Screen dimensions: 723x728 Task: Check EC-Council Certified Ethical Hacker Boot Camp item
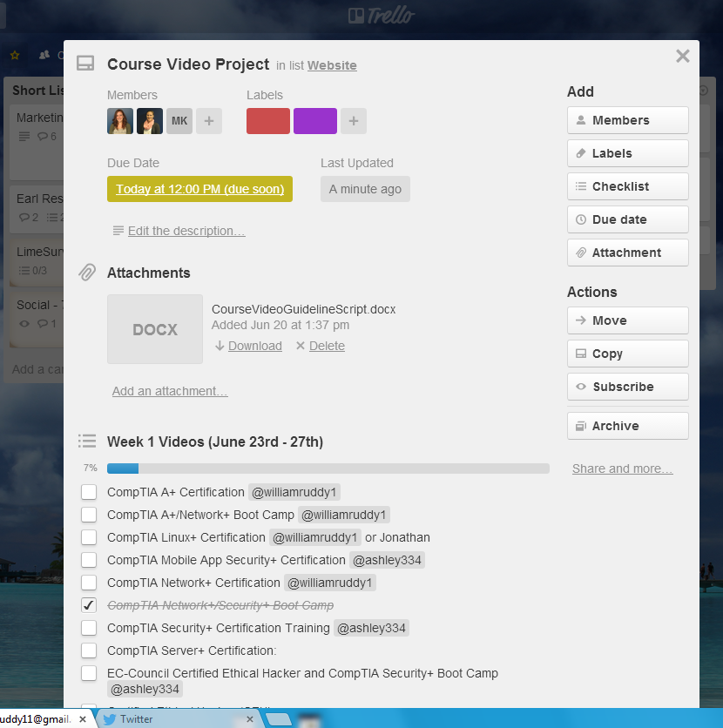89,673
